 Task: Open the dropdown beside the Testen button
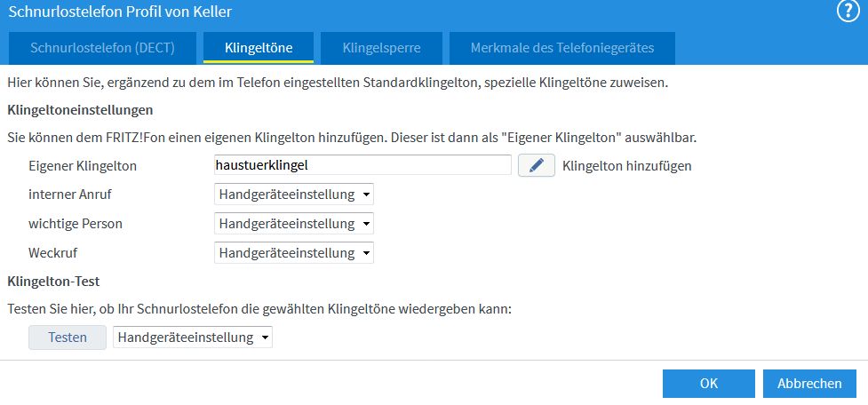click(x=193, y=337)
